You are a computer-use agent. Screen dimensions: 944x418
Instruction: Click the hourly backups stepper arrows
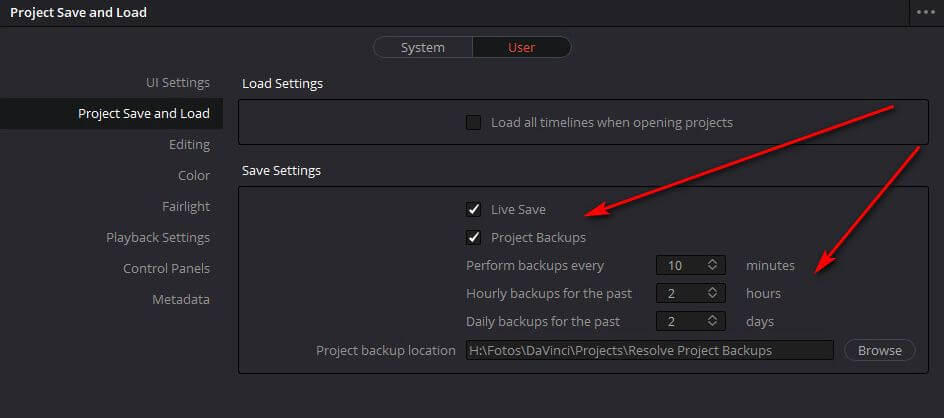(x=713, y=293)
